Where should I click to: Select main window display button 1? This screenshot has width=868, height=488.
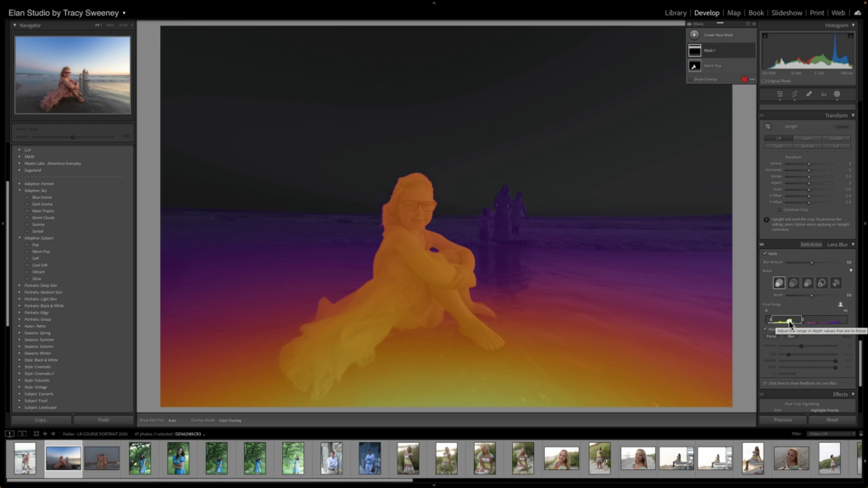click(x=9, y=434)
